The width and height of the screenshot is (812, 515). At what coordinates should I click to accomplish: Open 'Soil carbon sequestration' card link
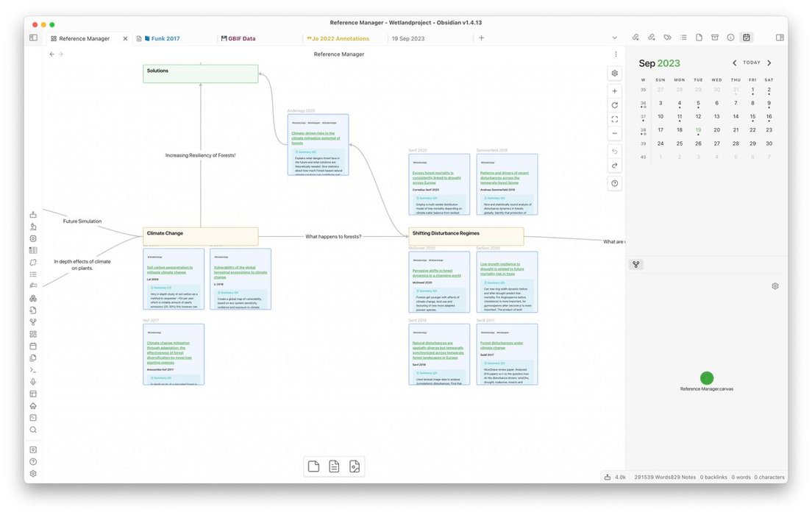[170, 270]
